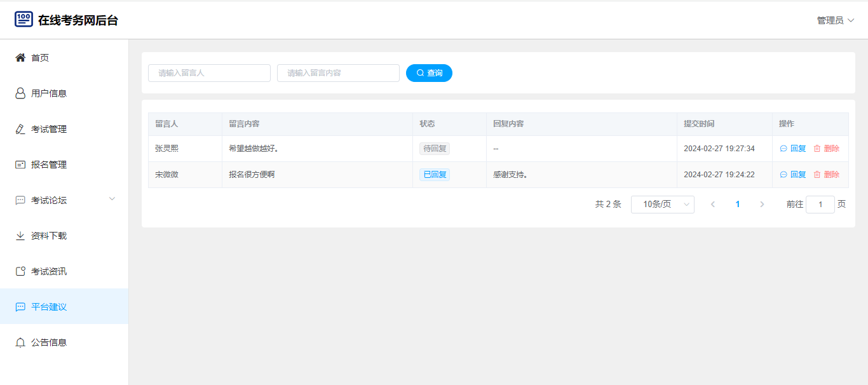Click the go-to page number box

click(820, 205)
